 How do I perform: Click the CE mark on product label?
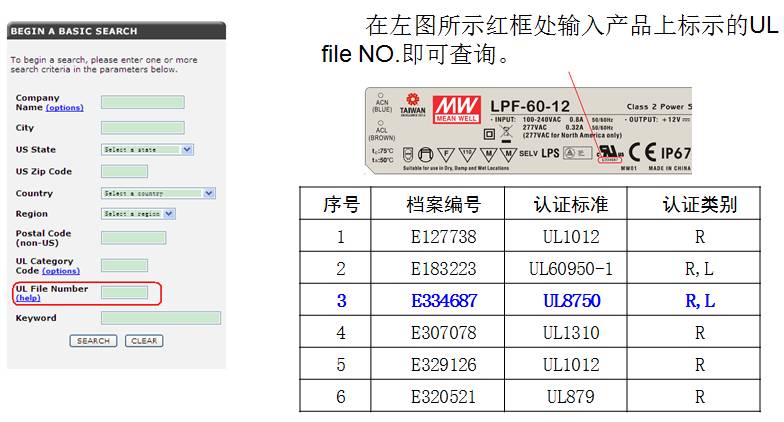click(642, 152)
